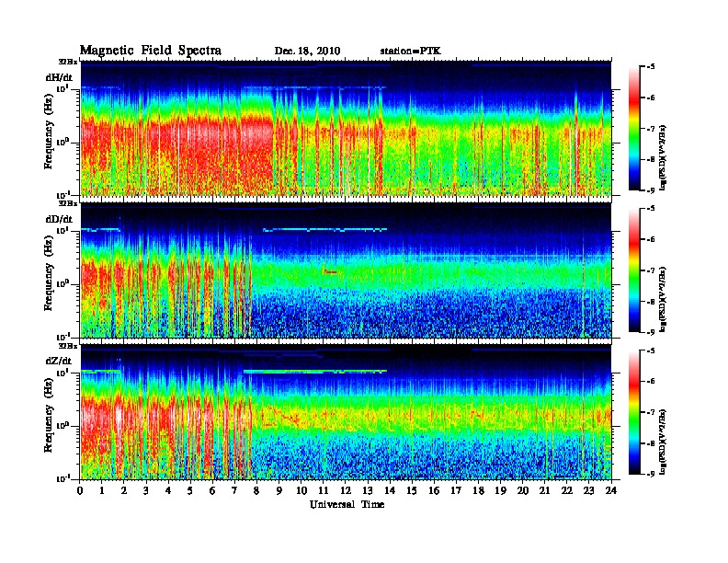Click the 'Universal Time' axis label
Screen dimensions: 728x563
[x=347, y=504]
